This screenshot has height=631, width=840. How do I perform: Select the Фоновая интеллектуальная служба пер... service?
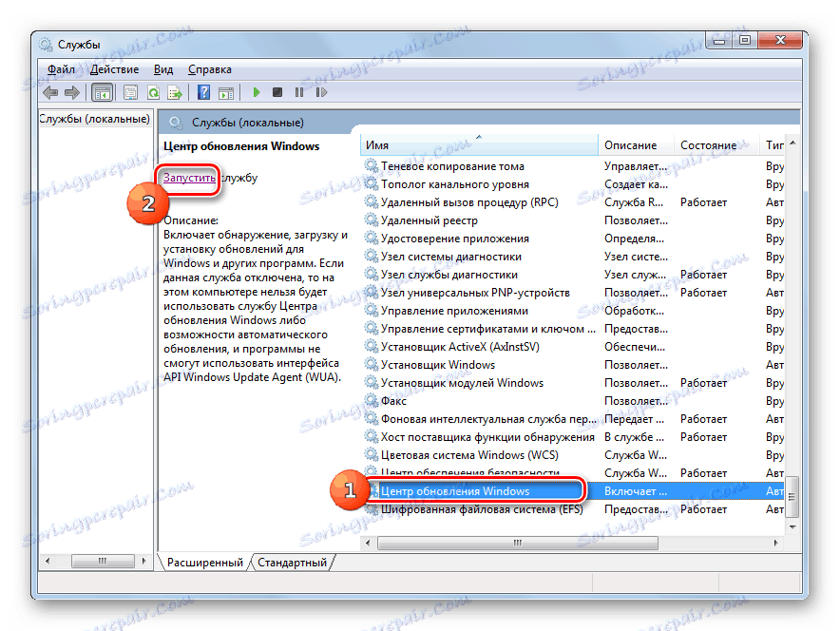(x=573, y=419)
